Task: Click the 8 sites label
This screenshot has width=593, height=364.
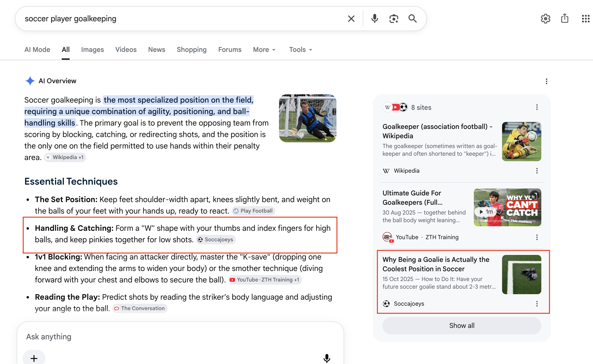Action: (421, 107)
